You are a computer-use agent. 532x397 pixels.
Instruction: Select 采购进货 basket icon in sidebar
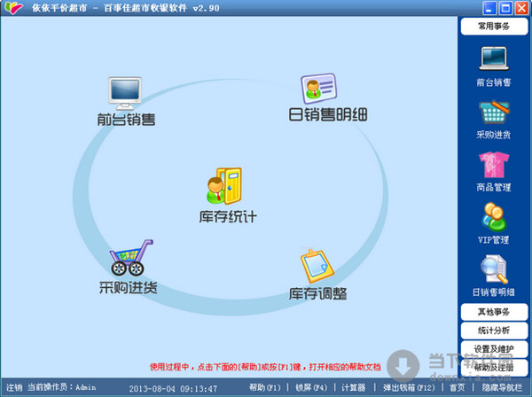click(x=494, y=113)
